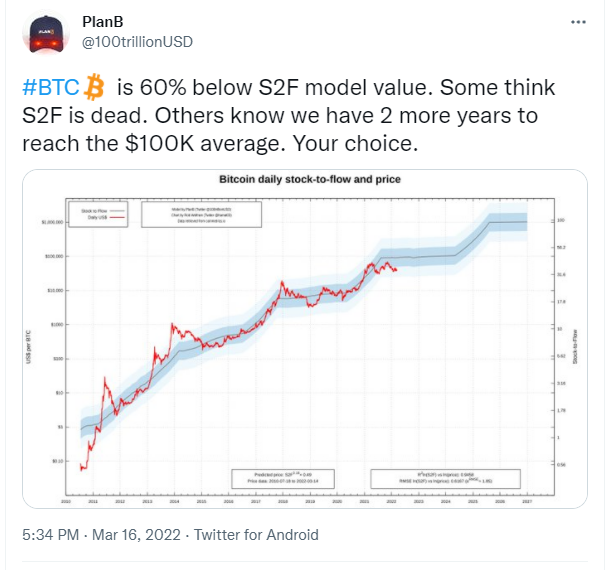
Task: Click the chart title 'Bitcoin daily stock-to-flow and price'
Action: point(310,179)
